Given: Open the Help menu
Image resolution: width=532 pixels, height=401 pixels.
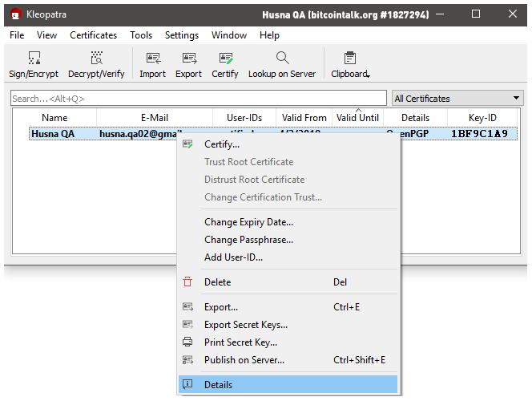Looking at the screenshot, I should [x=269, y=35].
